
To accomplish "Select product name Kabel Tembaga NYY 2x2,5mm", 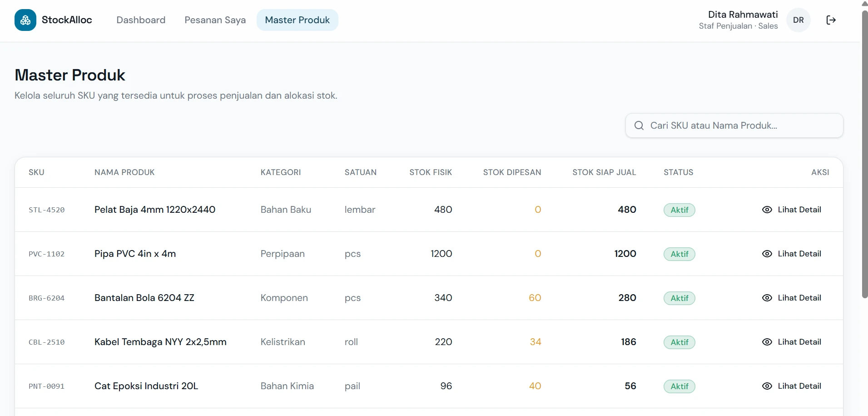I will [x=160, y=342].
